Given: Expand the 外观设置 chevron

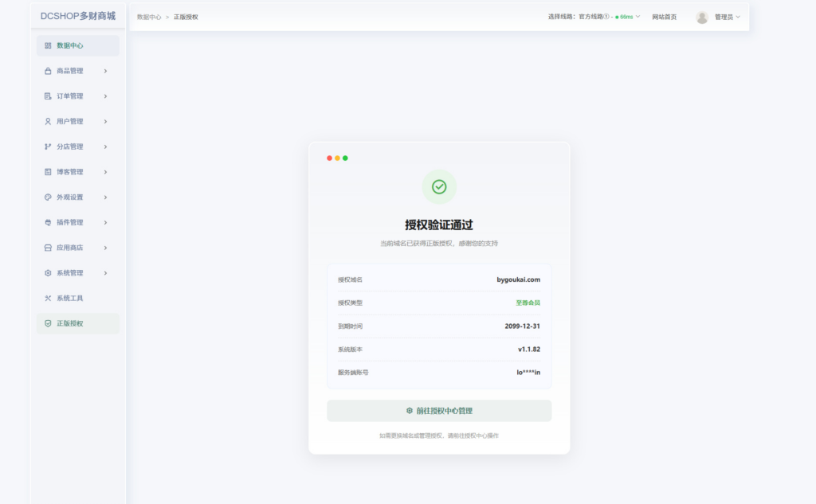Looking at the screenshot, I should coord(105,197).
